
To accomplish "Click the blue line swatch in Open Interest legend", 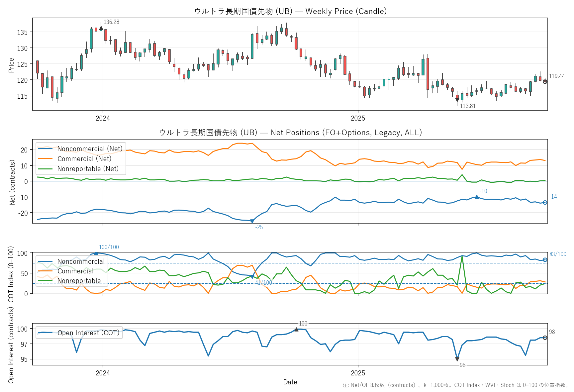I will pos(46,333).
